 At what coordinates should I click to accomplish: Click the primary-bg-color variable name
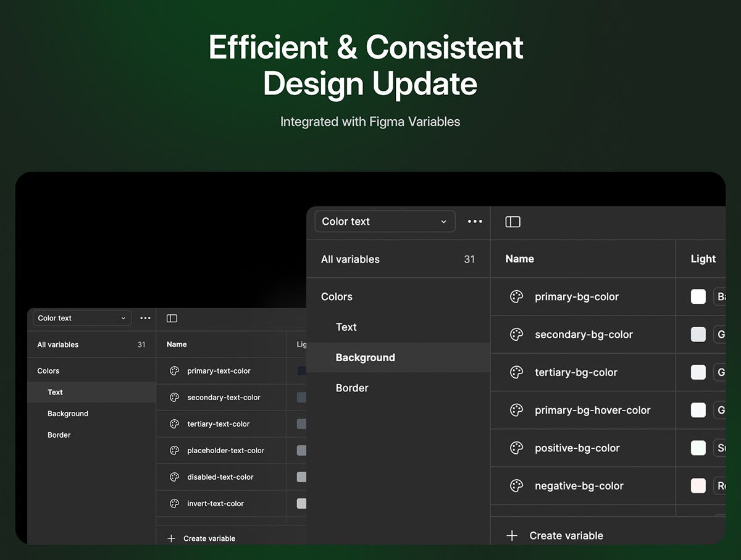577,297
